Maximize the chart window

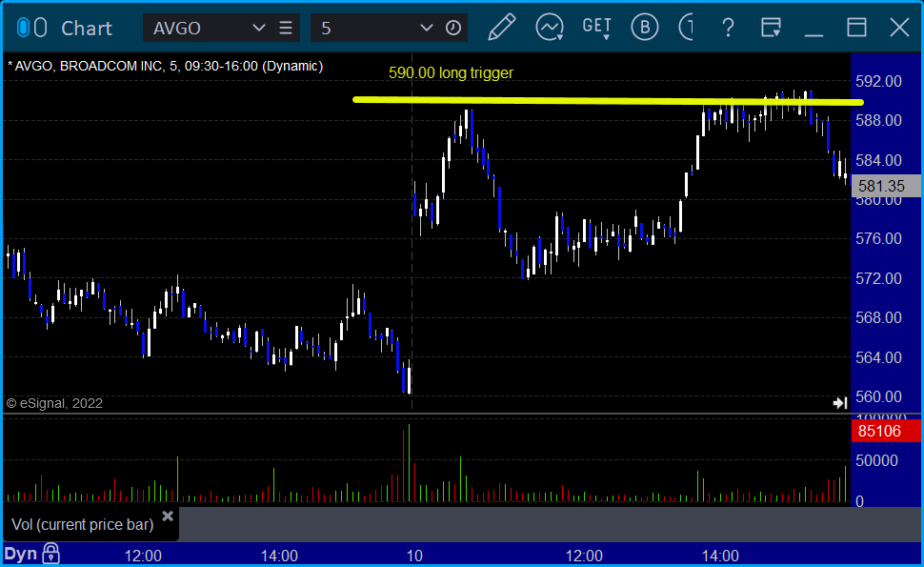pos(856,28)
